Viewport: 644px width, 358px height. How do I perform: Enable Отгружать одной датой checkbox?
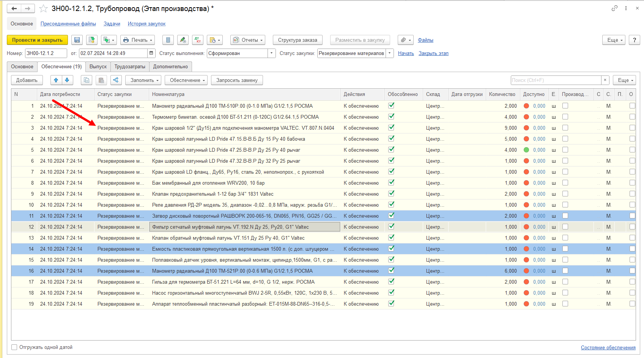point(14,347)
